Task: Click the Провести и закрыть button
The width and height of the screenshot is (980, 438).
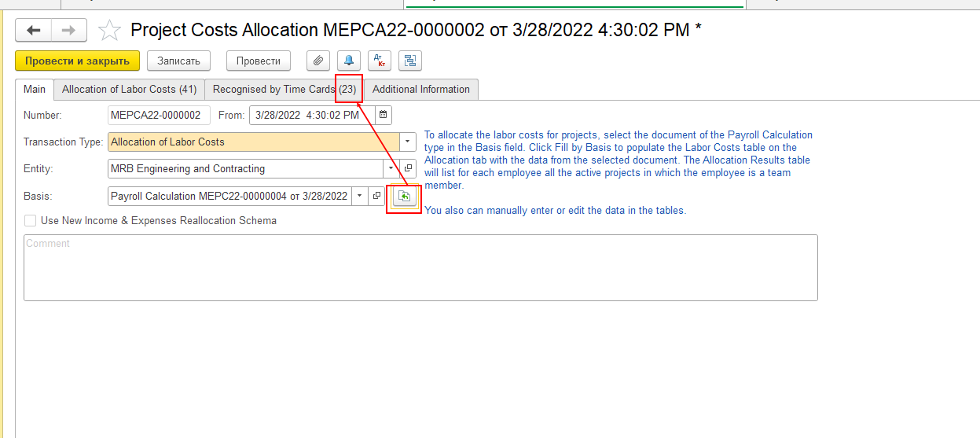Action: pyautogui.click(x=77, y=61)
